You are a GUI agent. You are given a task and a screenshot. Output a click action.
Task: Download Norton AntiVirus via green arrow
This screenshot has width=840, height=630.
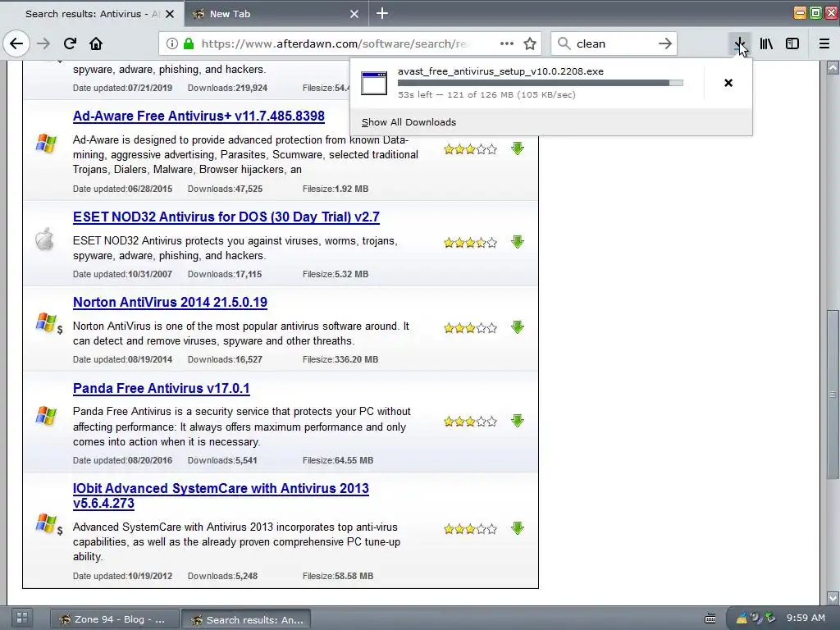click(517, 326)
